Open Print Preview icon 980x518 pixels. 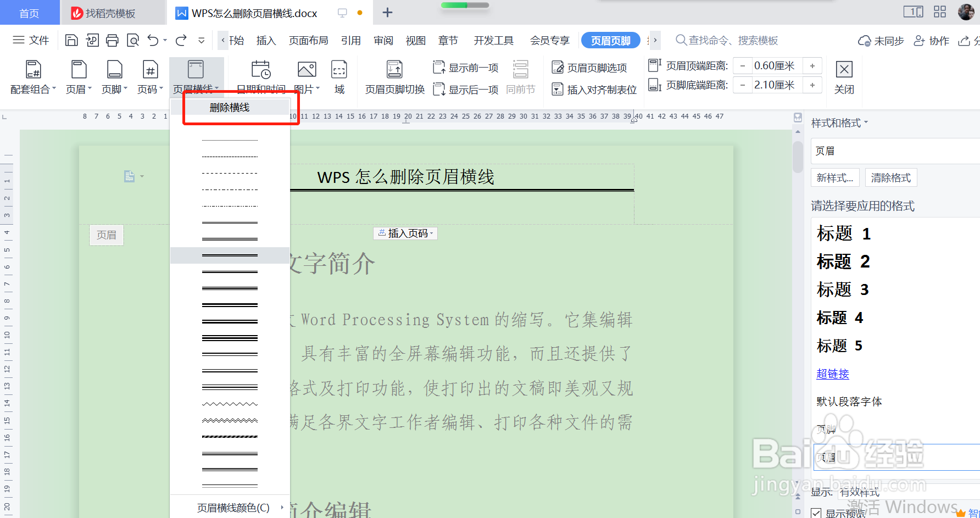click(x=133, y=40)
